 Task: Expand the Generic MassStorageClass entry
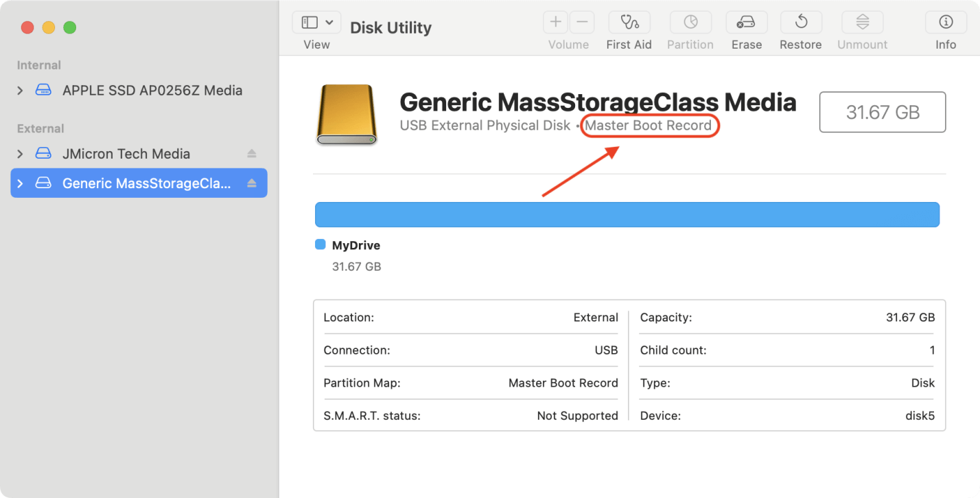pos(20,183)
